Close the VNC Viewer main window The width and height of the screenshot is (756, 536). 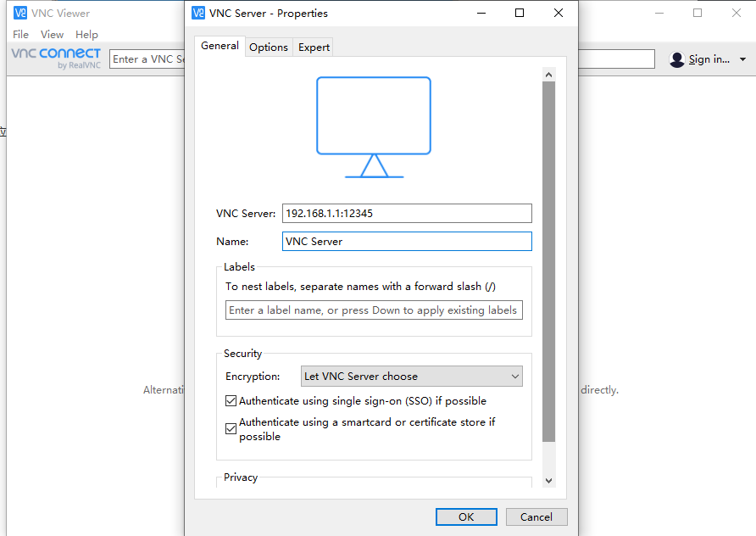[x=737, y=13]
